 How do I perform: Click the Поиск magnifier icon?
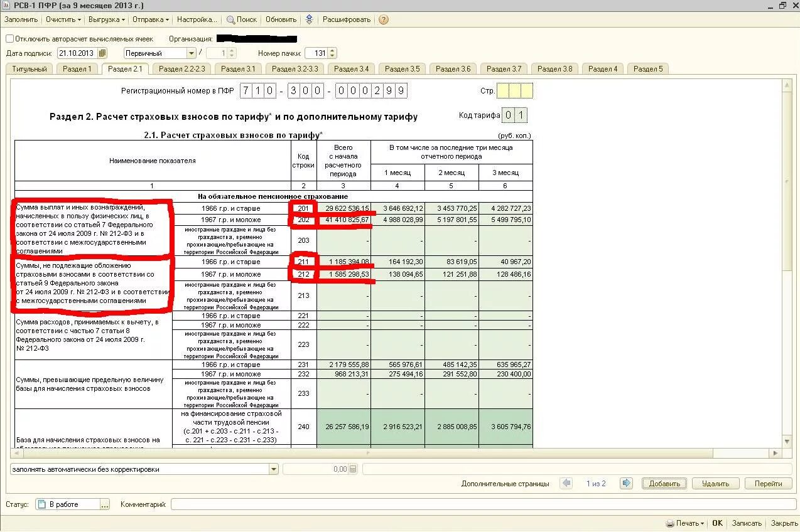pyautogui.click(x=230, y=19)
